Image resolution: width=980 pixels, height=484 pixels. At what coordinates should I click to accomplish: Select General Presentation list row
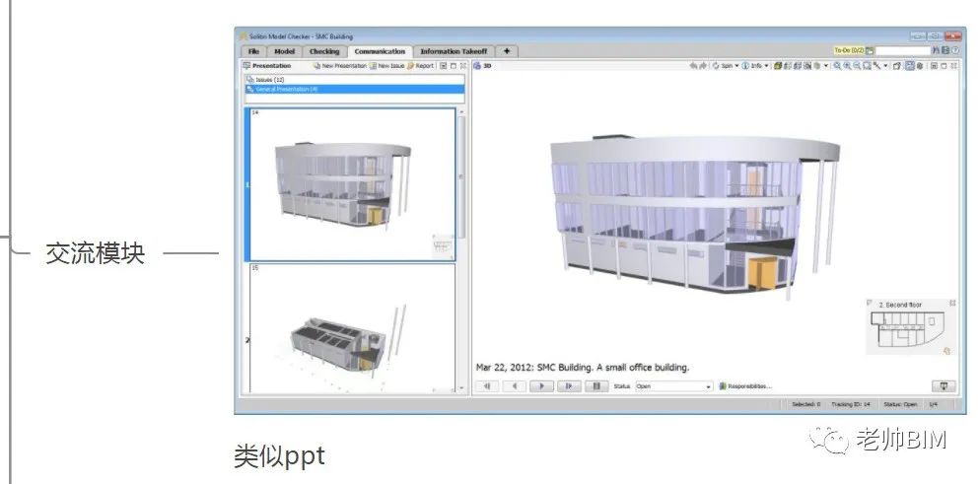point(354,89)
